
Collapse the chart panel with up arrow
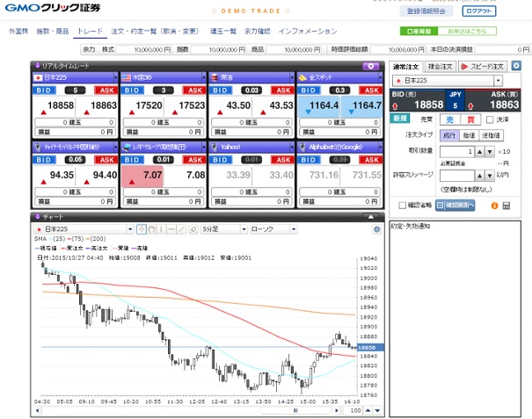[x=371, y=216]
